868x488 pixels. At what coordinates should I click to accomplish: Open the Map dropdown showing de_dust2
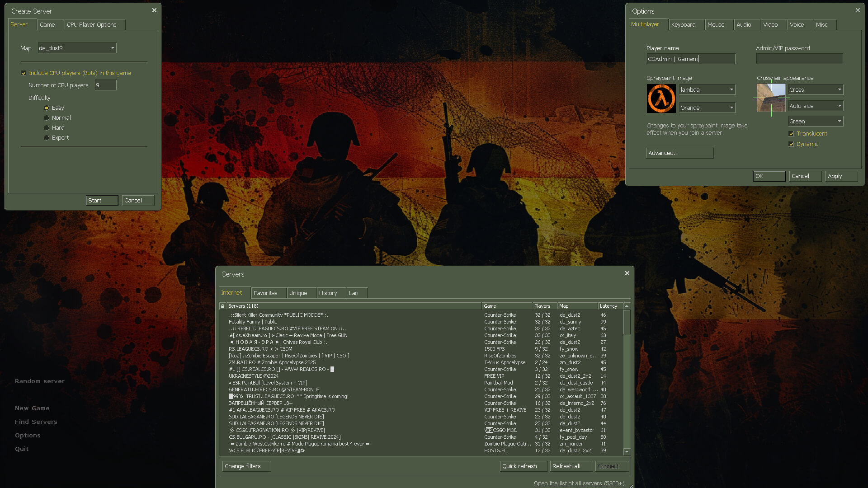click(77, 48)
